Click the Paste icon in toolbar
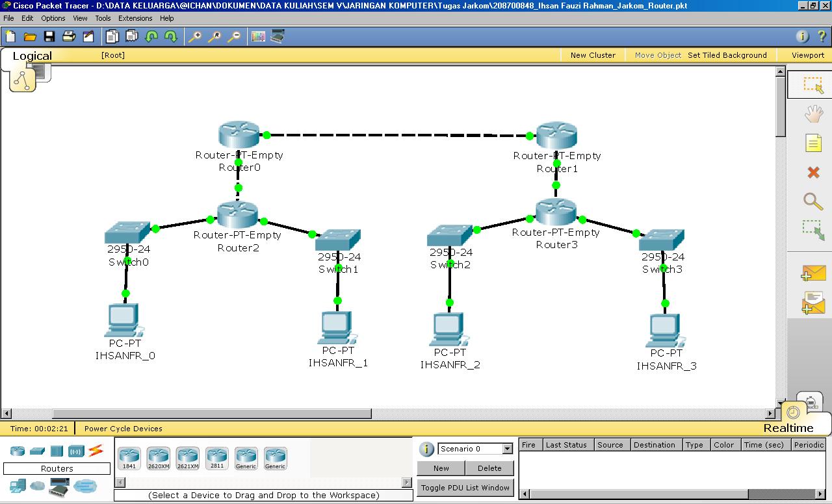Screen dimensions: 832x504 (132, 36)
